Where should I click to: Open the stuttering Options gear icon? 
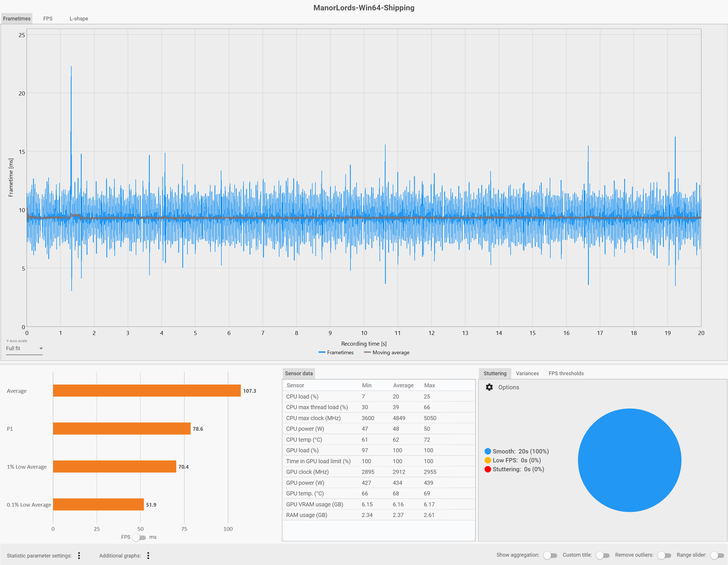[x=489, y=387]
